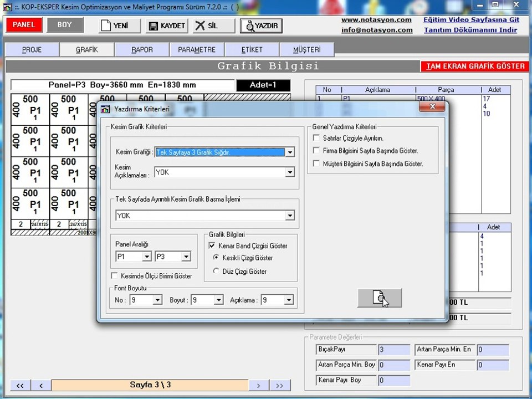Click the YENİ new document button
The height and width of the screenshot is (399, 532).
coord(120,26)
